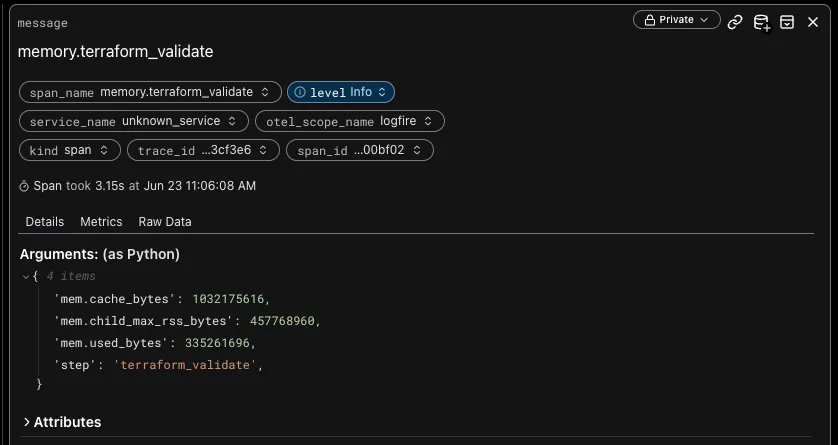Open the span_id ...00bf02 chip
Screen dimensions: 838x445
360,150
